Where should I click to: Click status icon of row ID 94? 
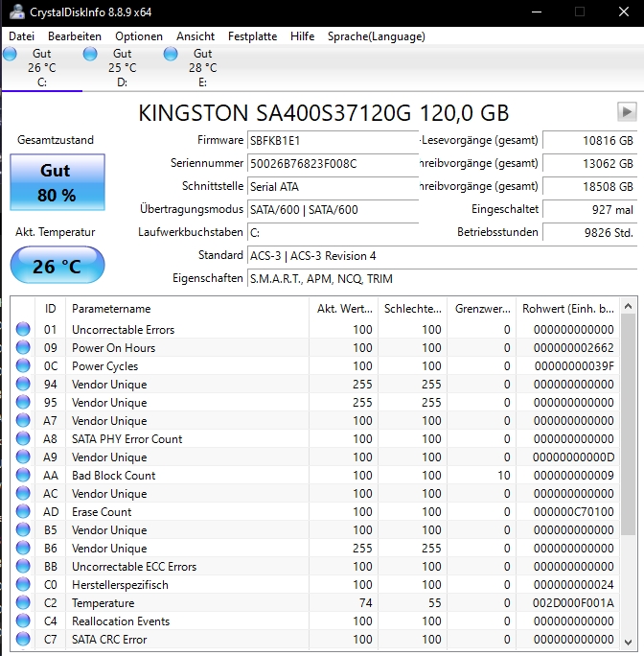(x=23, y=384)
